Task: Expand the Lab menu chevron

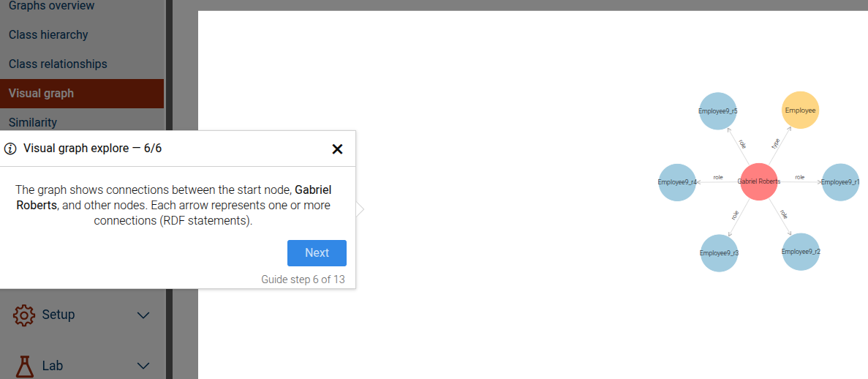Action: [x=143, y=366]
